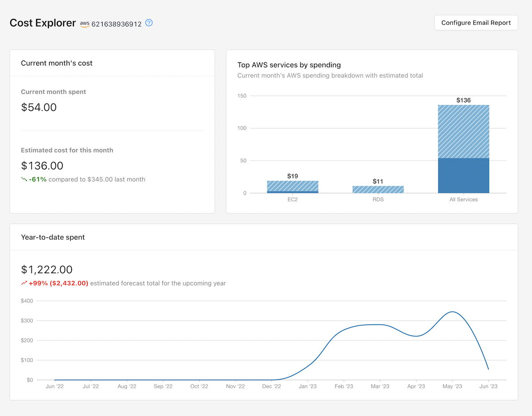Screen dimensions: 532x416
Task: Click the May '23 peak on line chart
Action: tap(452, 312)
